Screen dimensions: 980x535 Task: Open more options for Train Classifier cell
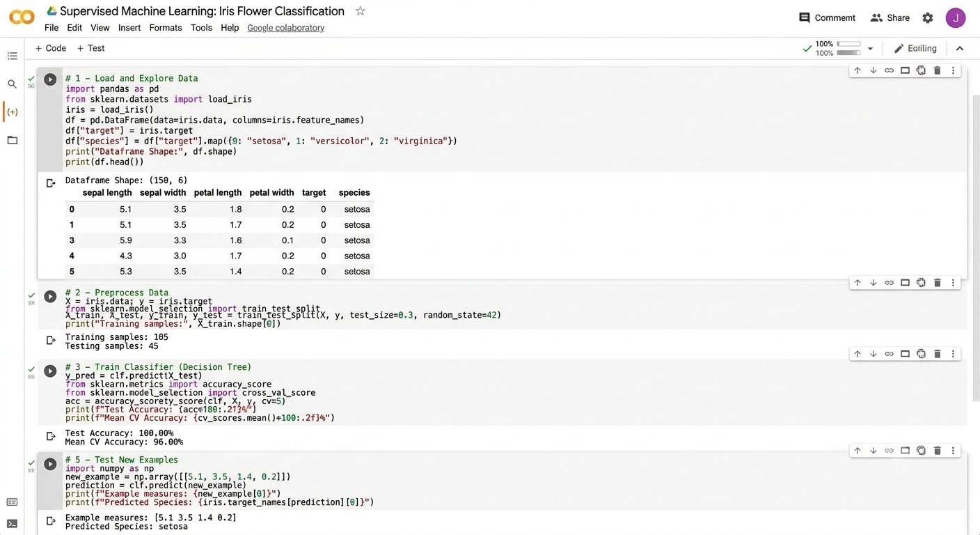[x=954, y=354]
